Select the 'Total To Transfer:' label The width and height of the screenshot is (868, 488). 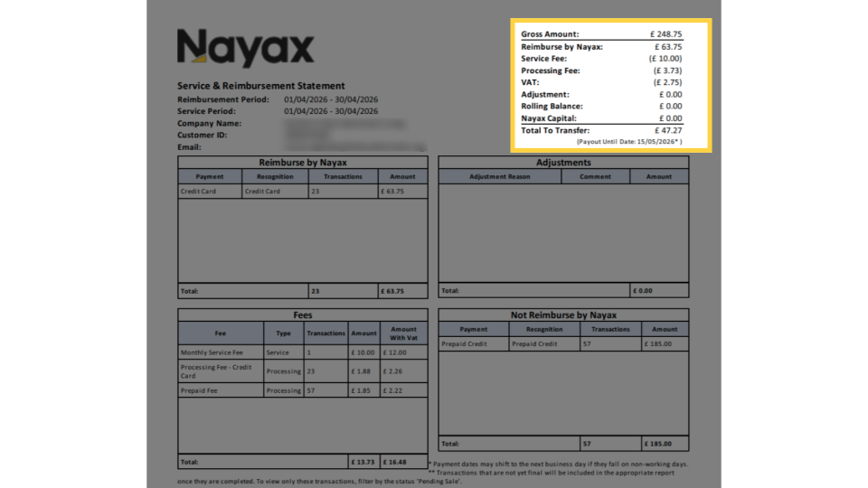click(x=555, y=130)
